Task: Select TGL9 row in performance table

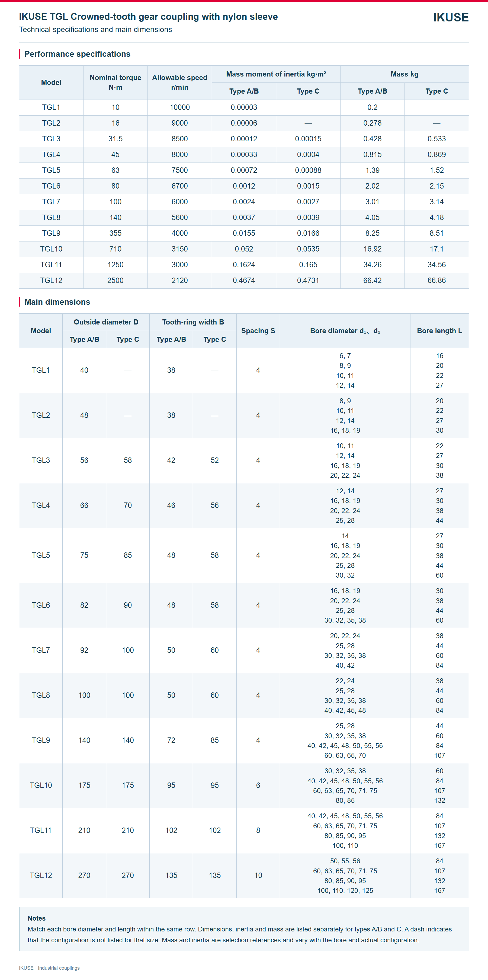Action: pyautogui.click(x=244, y=233)
